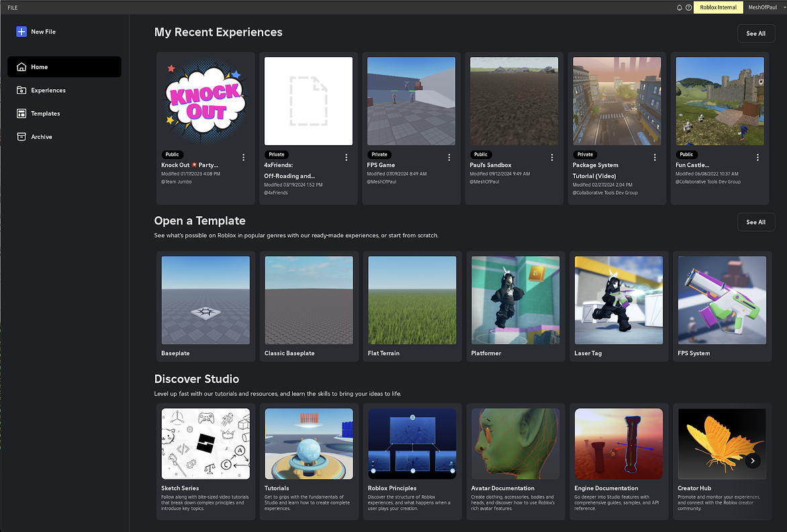Viewport: 787px width, 532px height.
Task: Click the help question mark icon
Action: [689, 7]
